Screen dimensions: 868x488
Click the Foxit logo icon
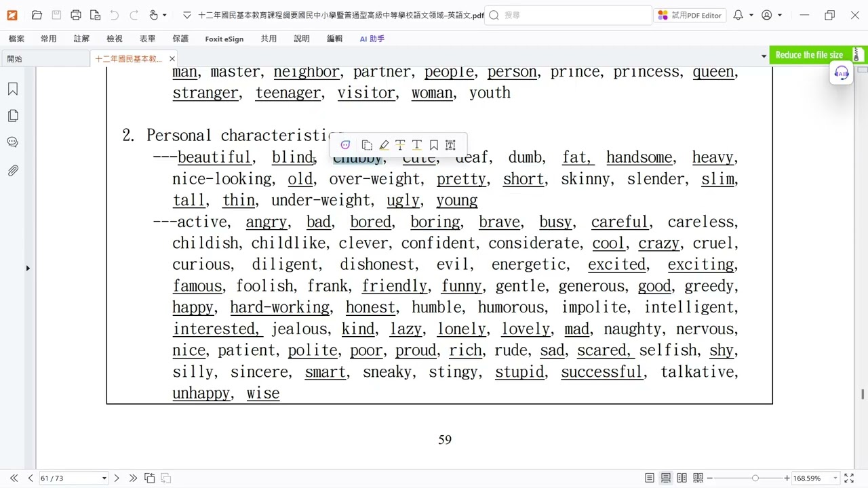click(x=12, y=15)
